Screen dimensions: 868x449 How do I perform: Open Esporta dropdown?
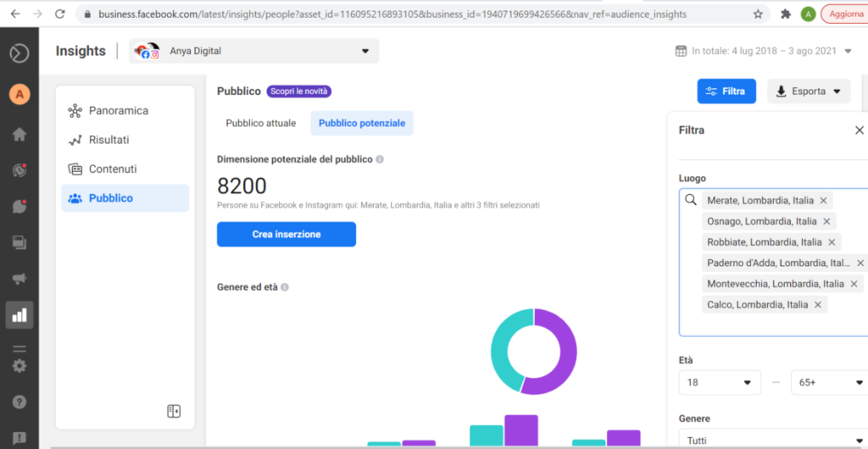pos(809,91)
